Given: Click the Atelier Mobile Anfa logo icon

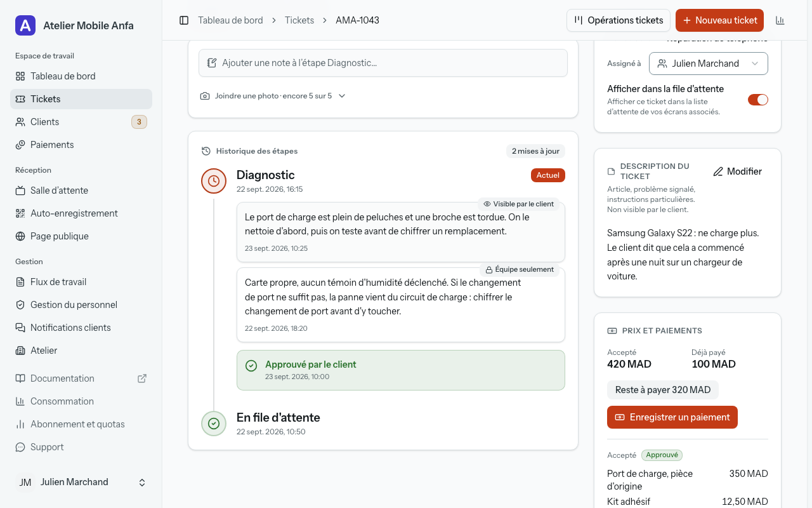Looking at the screenshot, I should [x=25, y=25].
